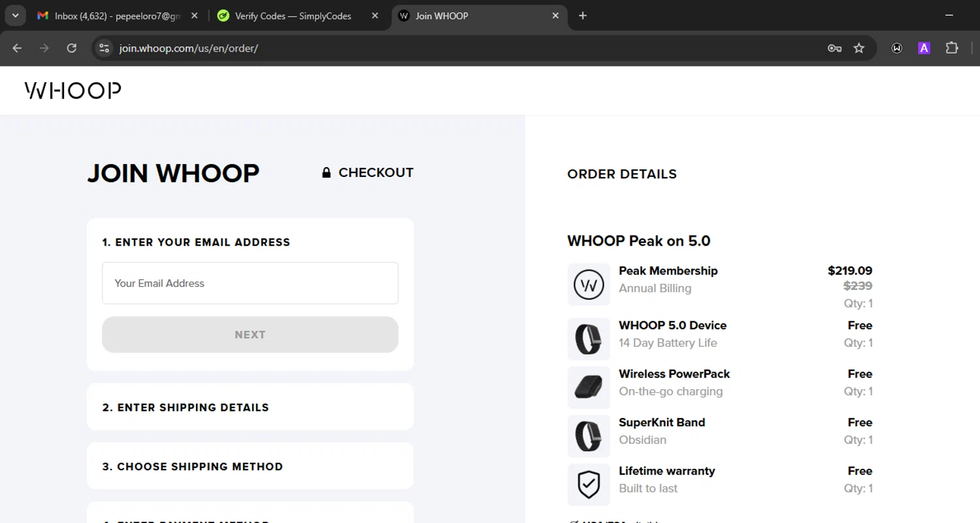
Task: Click the 'Annual Billing' text
Action: [655, 288]
